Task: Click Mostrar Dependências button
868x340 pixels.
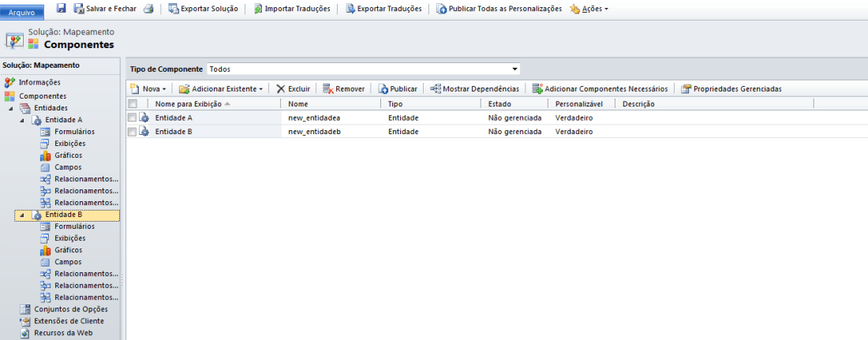Action: [474, 89]
